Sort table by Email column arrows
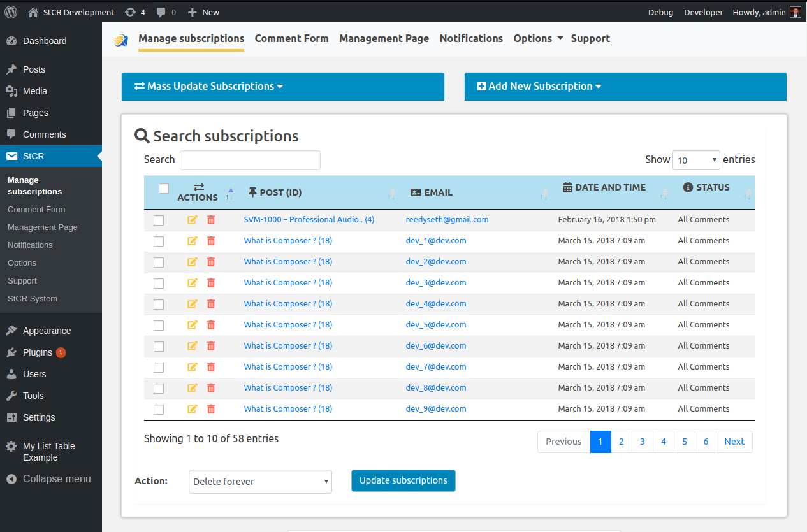Screen dimensions: 807x532 click(x=544, y=194)
